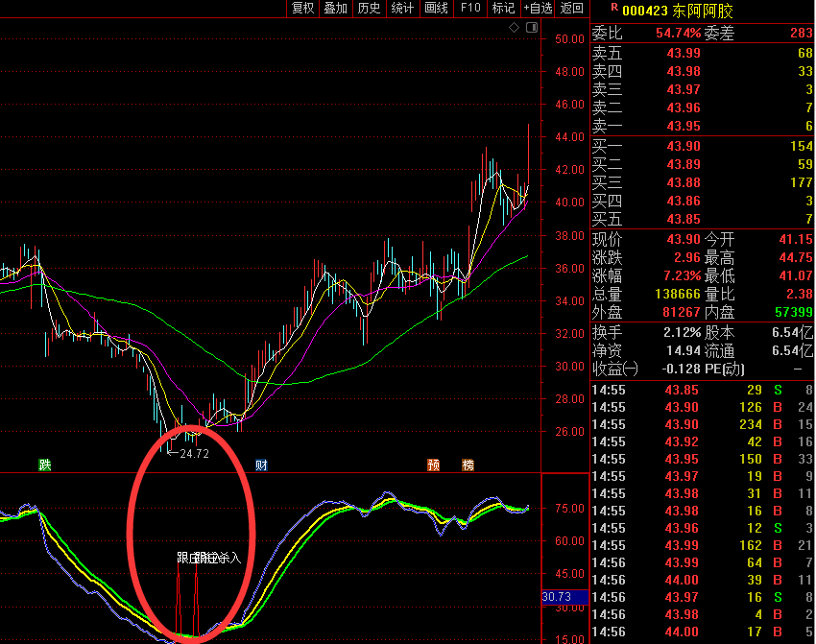Click the 买五 price 43.85
Viewport: 816px width, 644px height.
[x=684, y=219]
